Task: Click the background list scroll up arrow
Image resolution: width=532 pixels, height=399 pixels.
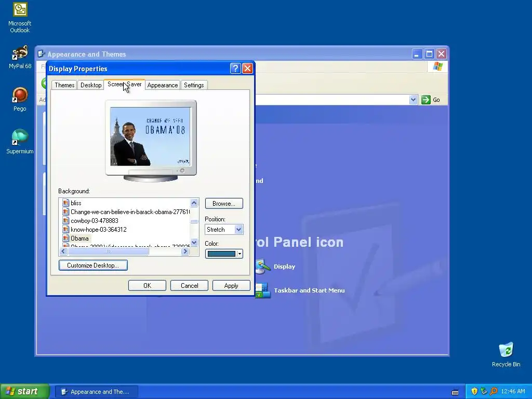Action: pos(194,203)
